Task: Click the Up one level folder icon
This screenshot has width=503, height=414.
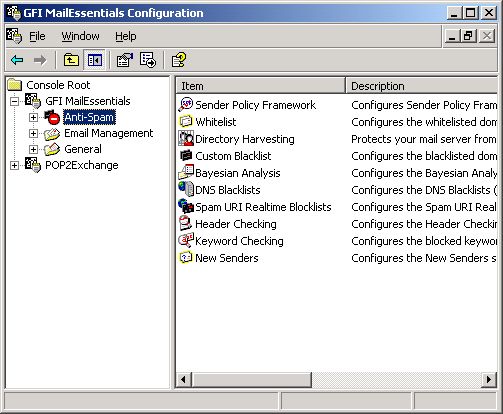Action: click(x=71, y=60)
